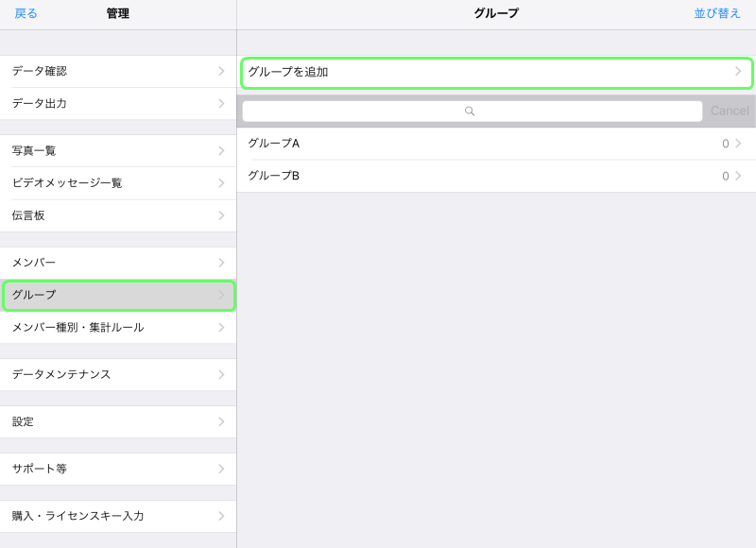Expand グループA chevron arrow
The height and width of the screenshot is (548, 756).
coord(738,144)
